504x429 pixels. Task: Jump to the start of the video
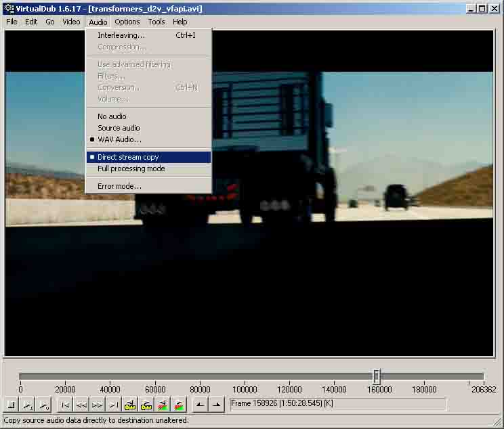tap(65, 405)
